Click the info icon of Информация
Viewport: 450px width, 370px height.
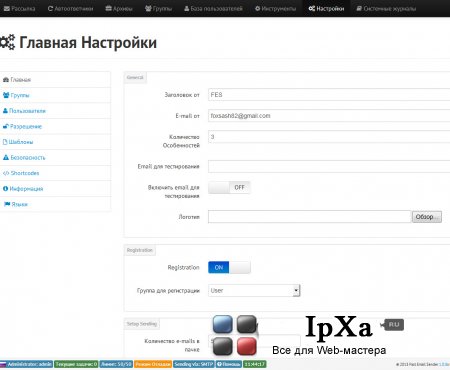[5, 189]
